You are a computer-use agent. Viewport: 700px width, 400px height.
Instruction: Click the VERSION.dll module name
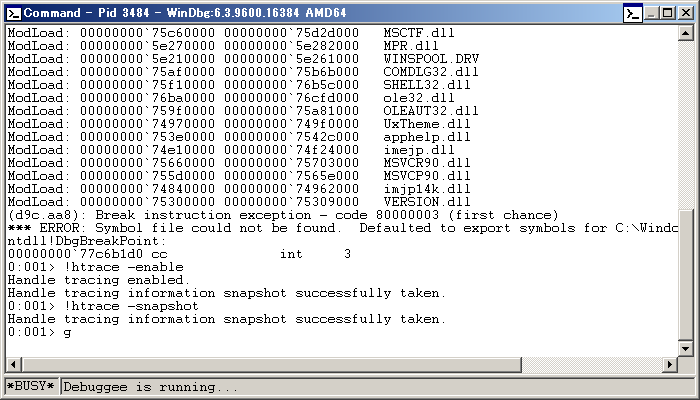pyautogui.click(x=427, y=201)
